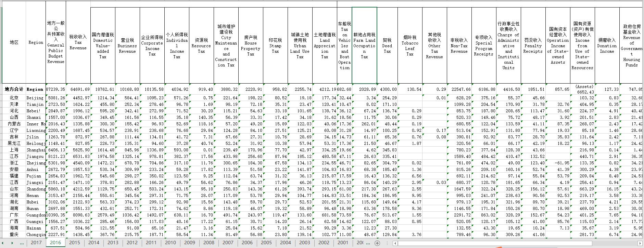This screenshot has width=644, height=248.
Task: Select the House Property Tax header
Action: point(251,46)
